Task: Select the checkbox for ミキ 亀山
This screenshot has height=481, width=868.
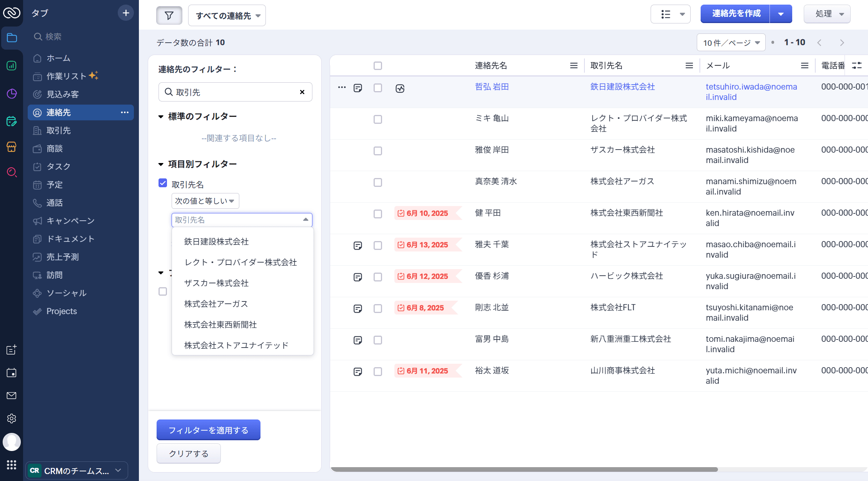Action: pyautogui.click(x=378, y=120)
